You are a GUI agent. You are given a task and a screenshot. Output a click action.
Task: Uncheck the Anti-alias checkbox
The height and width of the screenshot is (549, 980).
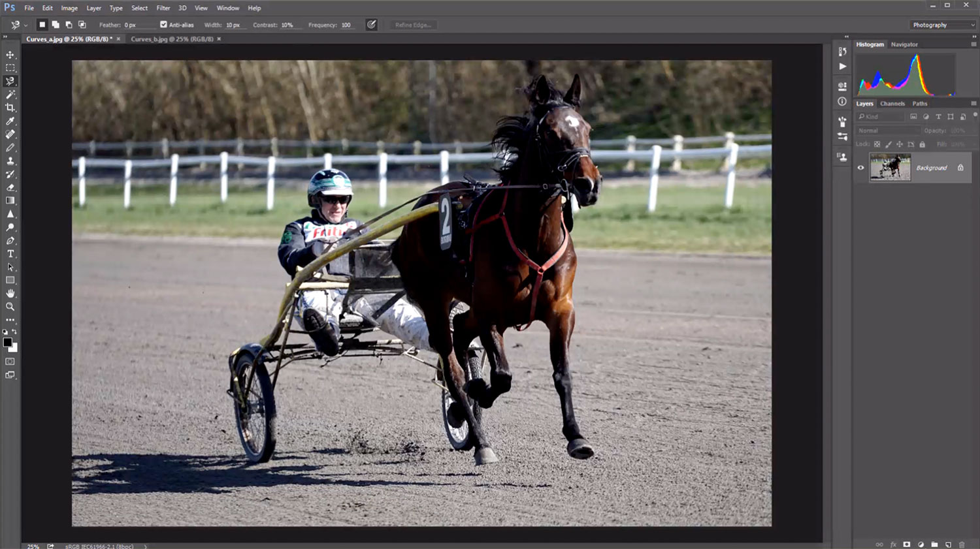(163, 25)
